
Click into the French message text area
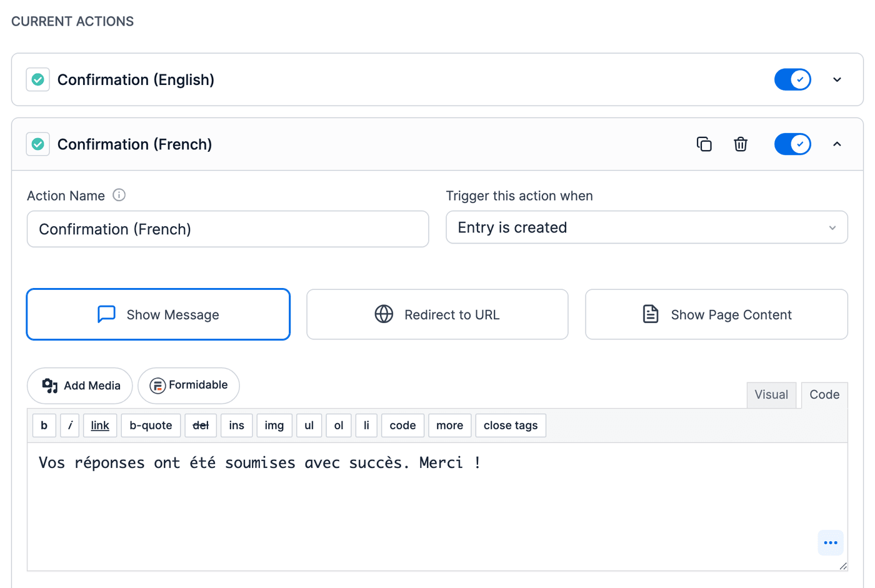(437, 507)
